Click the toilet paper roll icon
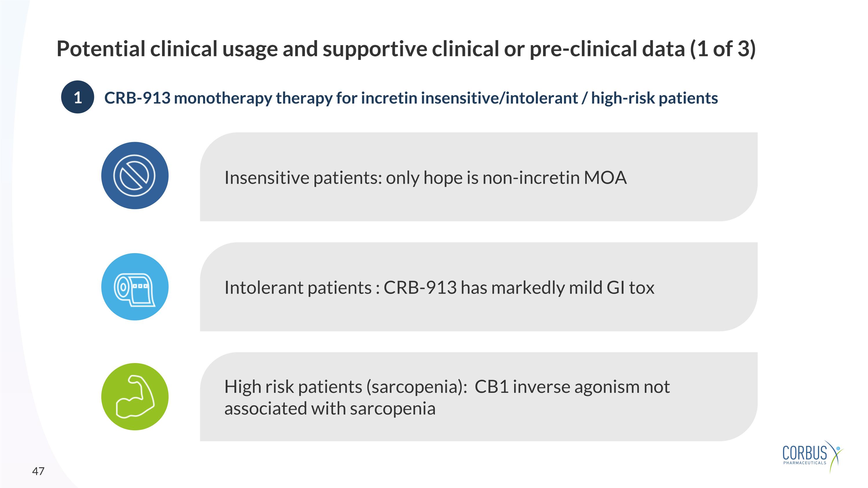Image resolution: width=868 pixels, height=488 pixels. pos(135,287)
